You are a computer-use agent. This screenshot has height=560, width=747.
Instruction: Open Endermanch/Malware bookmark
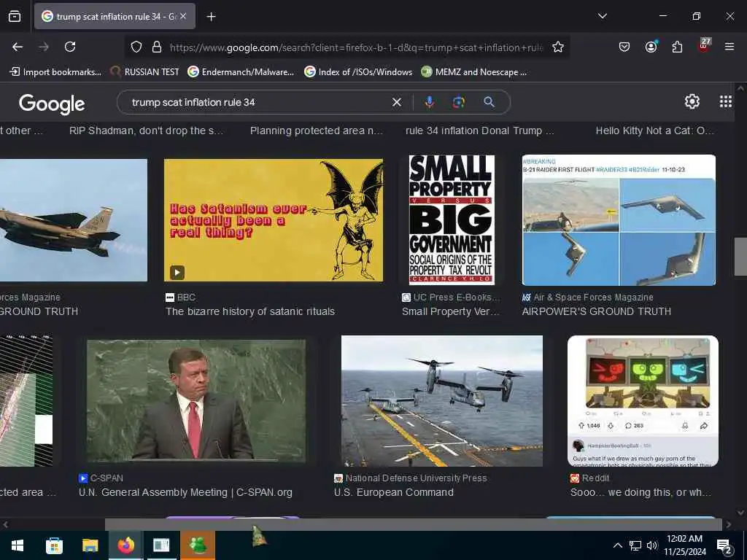click(x=241, y=72)
